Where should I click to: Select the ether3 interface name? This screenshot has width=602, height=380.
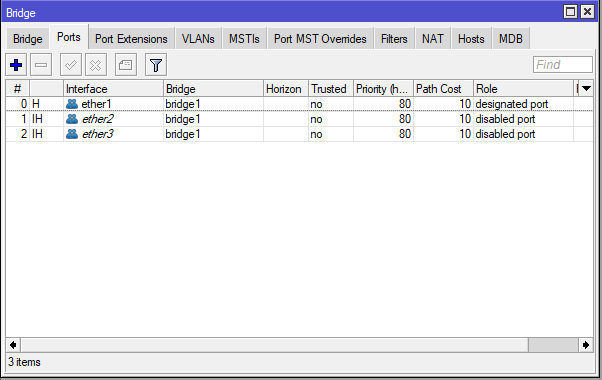click(98, 134)
